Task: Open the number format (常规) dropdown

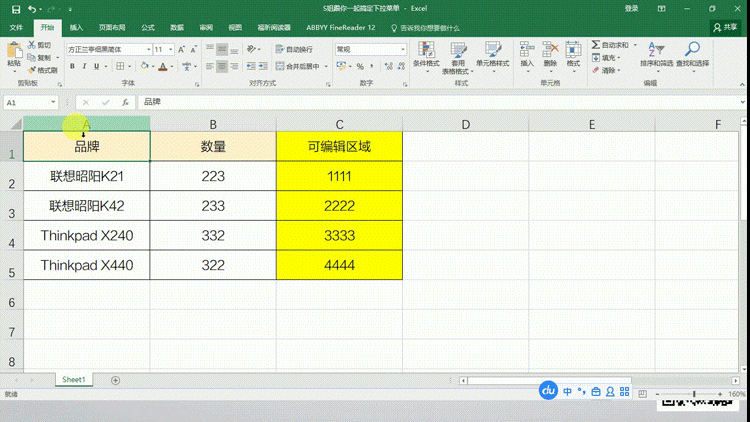Action: [x=403, y=49]
